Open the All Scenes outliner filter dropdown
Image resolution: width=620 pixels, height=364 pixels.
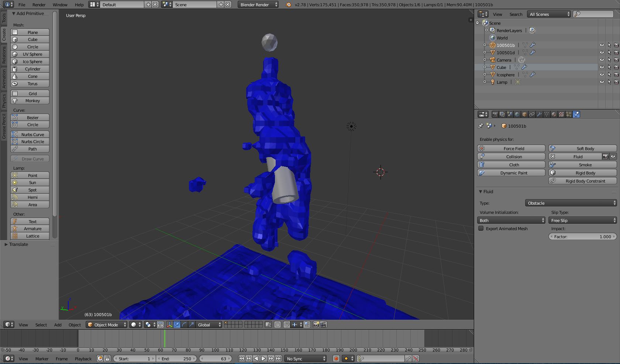point(549,14)
